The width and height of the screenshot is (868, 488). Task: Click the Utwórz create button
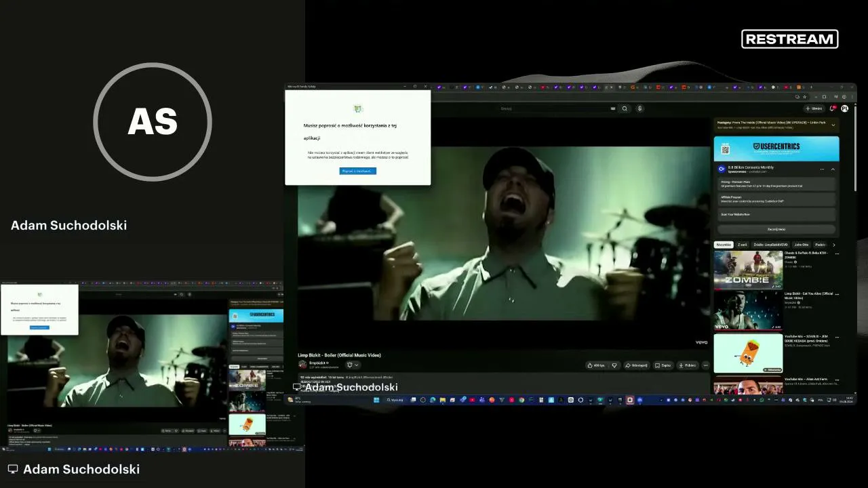tap(814, 108)
